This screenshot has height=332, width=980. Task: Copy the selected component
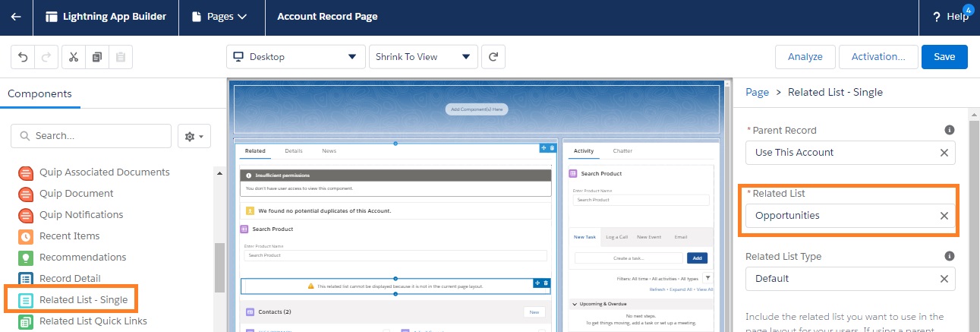tap(96, 57)
